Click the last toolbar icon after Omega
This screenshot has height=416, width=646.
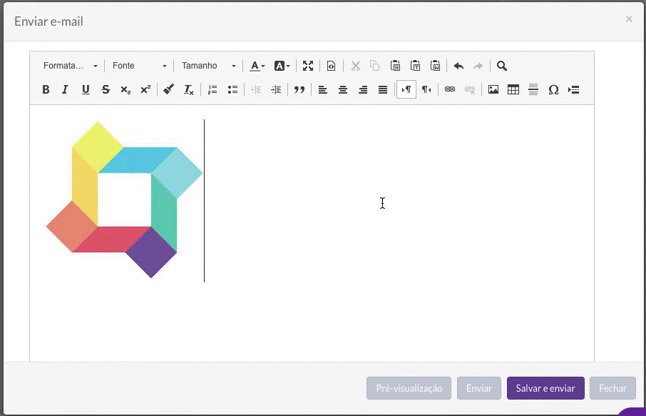pyautogui.click(x=573, y=89)
